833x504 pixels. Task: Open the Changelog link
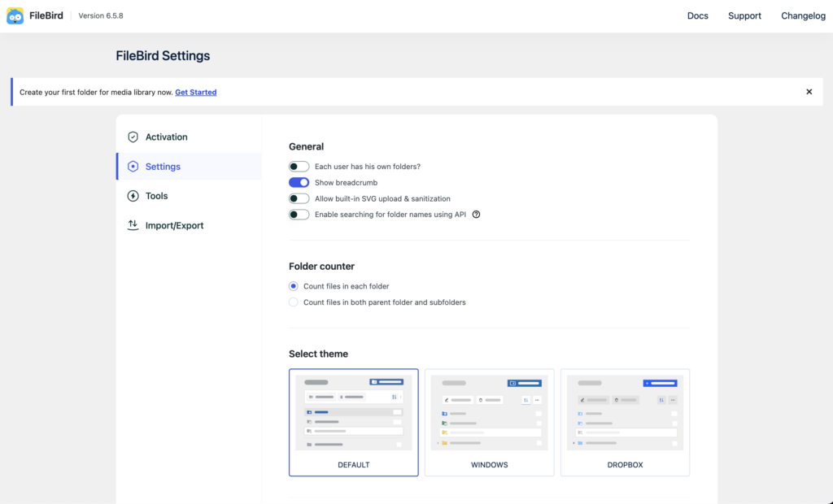[803, 16]
